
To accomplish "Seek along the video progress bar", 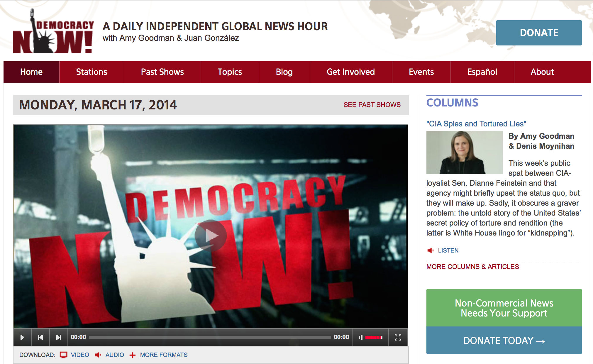I will [210, 337].
